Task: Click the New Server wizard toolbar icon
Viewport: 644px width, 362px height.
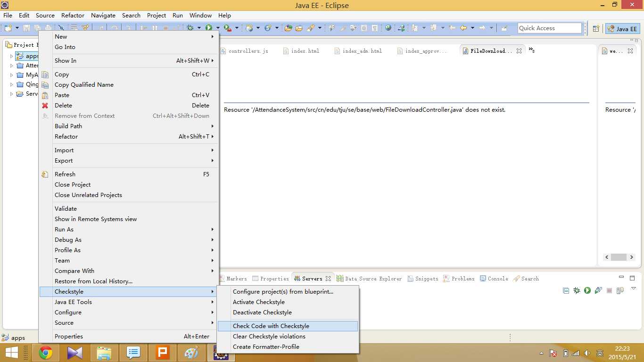Action: point(249,28)
